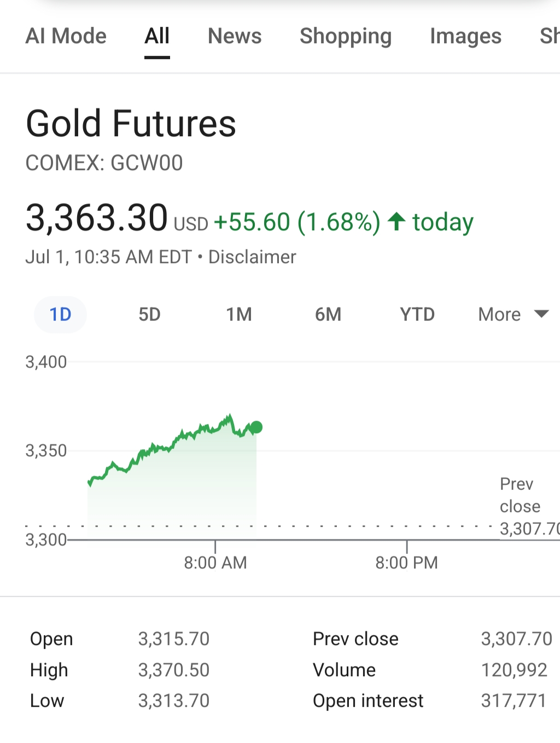Click the 8:00 AM chart axis marker
Screen dimensions: 560x743
[215, 562]
